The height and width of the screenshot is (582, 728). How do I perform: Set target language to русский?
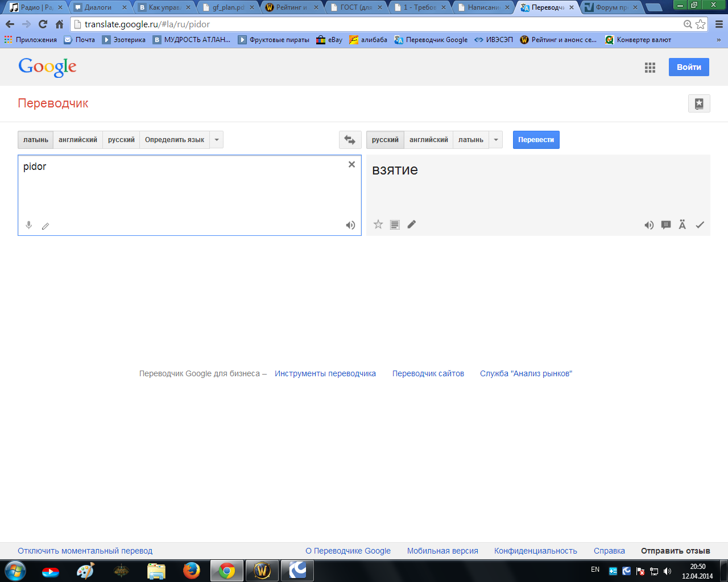[385, 140]
